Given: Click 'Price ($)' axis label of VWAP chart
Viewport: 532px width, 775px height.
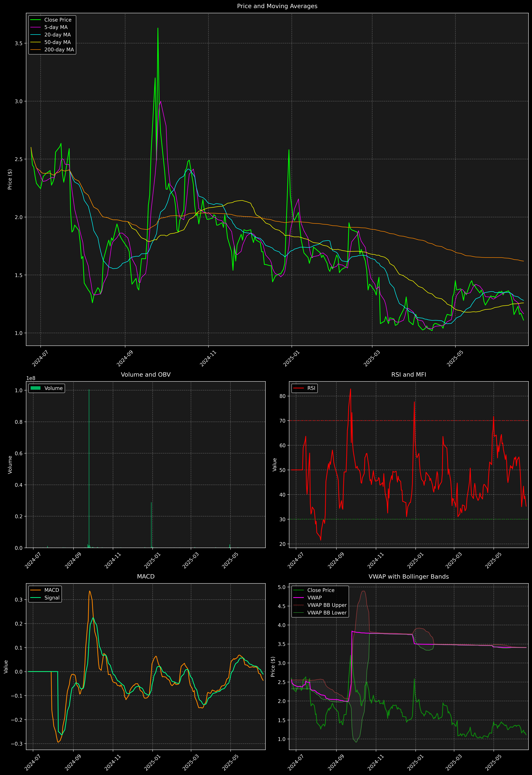Looking at the screenshot, I should [273, 667].
